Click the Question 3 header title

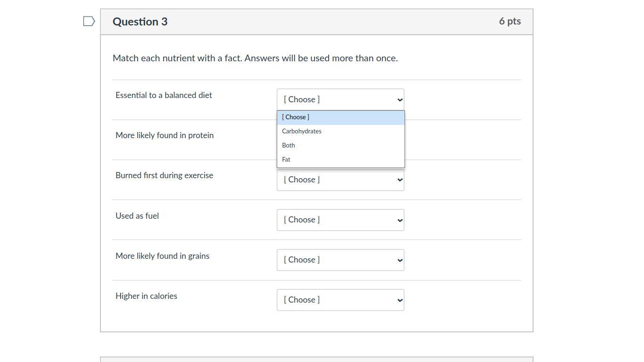point(140,22)
